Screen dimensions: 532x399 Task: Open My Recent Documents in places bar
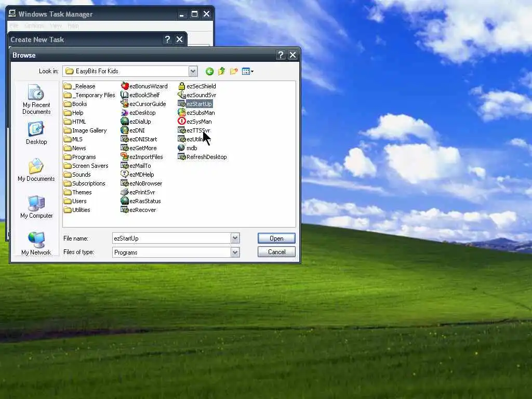click(x=36, y=99)
